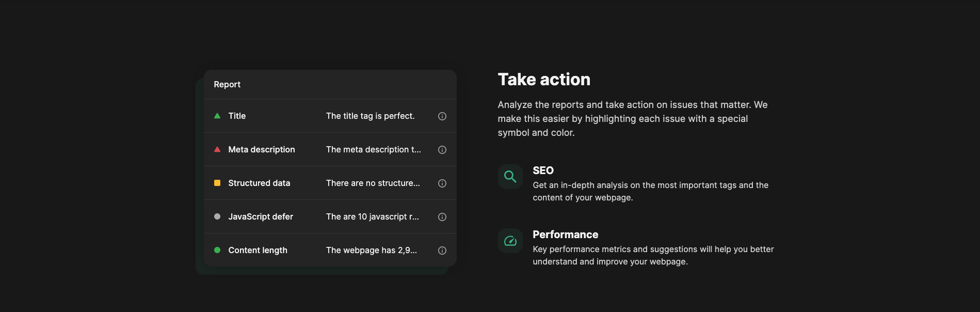Open the info icon for Structured data
This screenshot has width=980, height=312.
[442, 183]
